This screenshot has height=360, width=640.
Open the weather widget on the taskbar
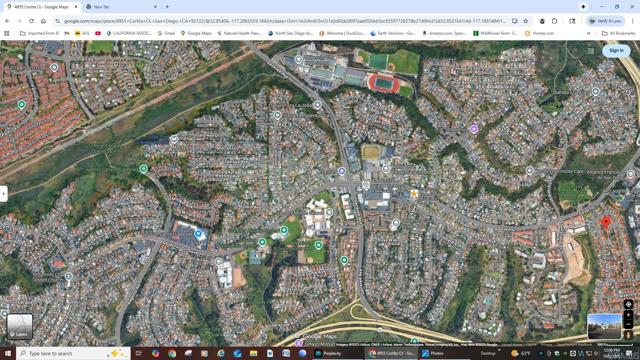521,353
